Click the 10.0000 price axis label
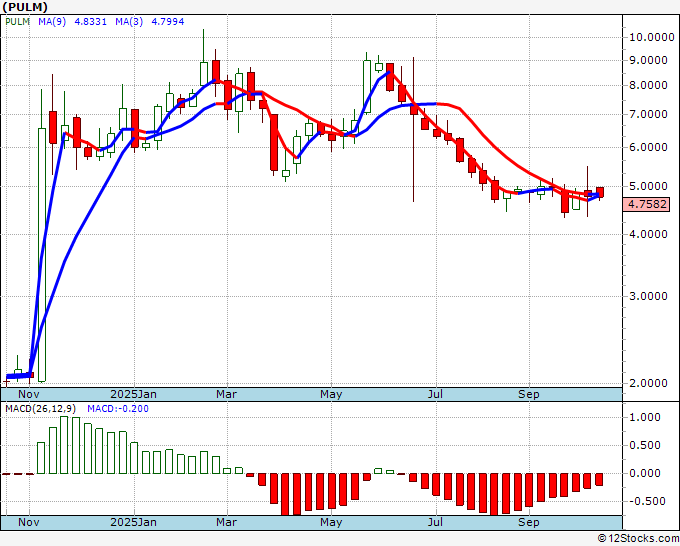 pos(651,37)
